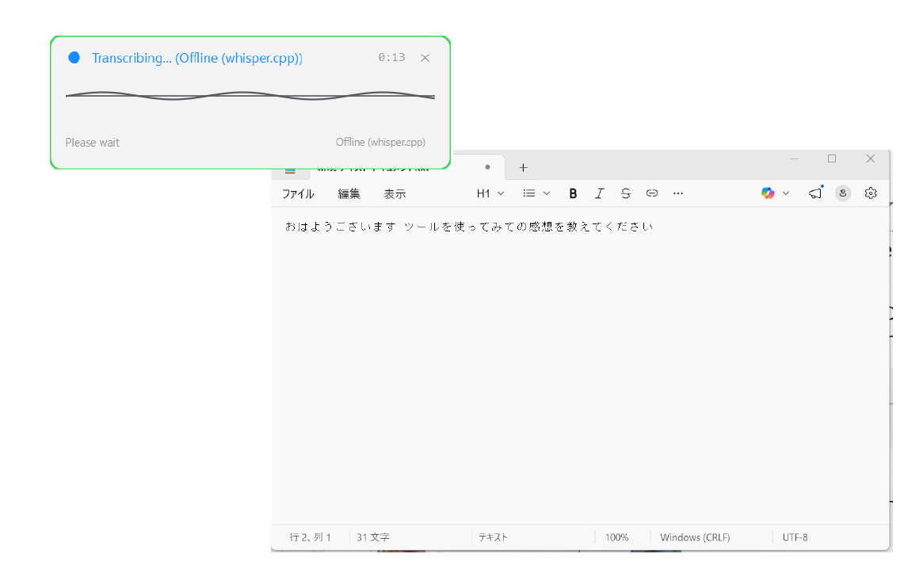Open the Windows (CRLF) line ending indicator

click(x=695, y=537)
